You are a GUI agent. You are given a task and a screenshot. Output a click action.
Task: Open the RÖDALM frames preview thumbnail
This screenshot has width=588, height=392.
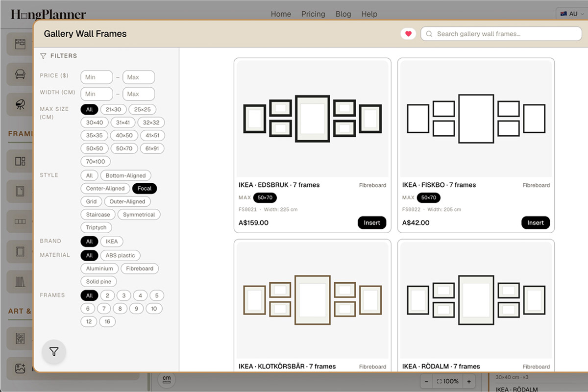pyautogui.click(x=476, y=300)
